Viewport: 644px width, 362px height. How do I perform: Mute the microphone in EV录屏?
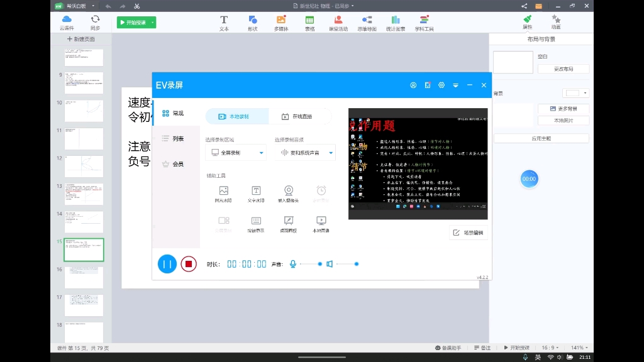(292, 264)
